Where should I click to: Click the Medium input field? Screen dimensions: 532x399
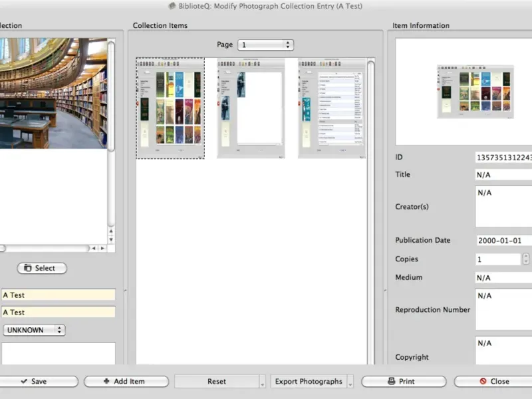pos(503,277)
